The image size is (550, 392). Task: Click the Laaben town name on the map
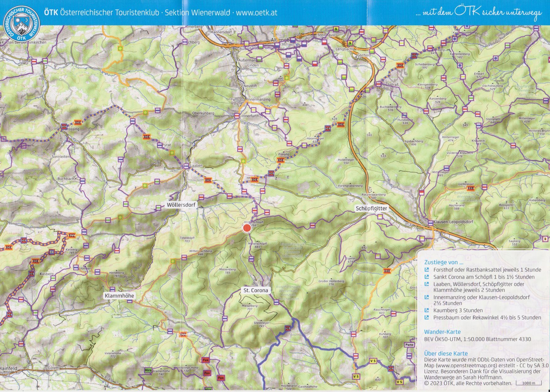pos(196,165)
